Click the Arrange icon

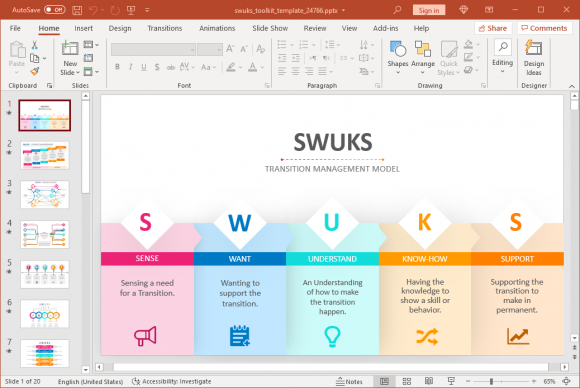(x=422, y=49)
